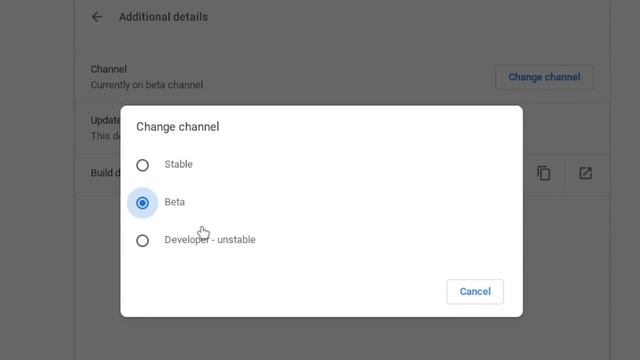Copy build details using the copy icon
The image size is (640, 360).
click(x=544, y=173)
